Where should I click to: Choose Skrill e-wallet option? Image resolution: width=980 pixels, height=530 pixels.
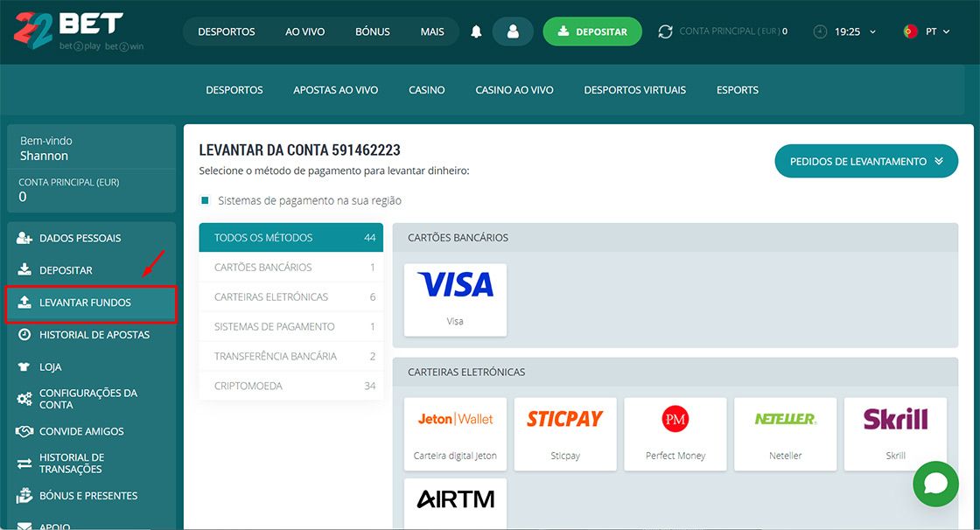[895, 433]
